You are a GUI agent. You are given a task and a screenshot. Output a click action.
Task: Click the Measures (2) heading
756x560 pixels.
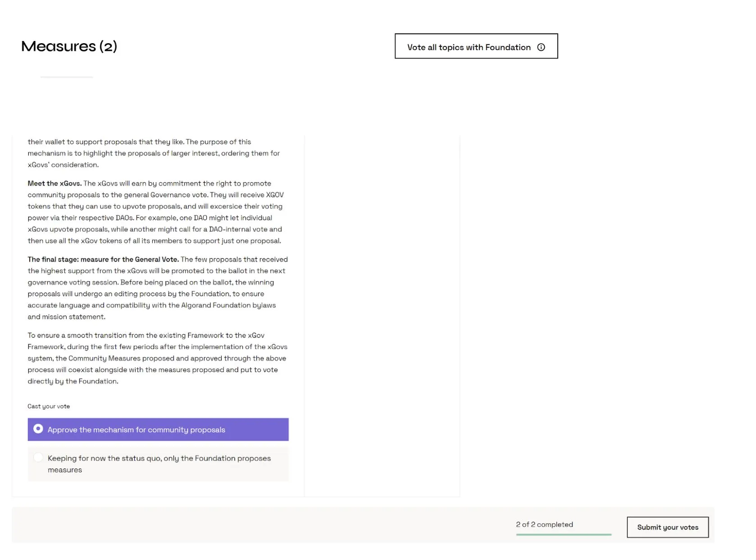[x=69, y=46]
